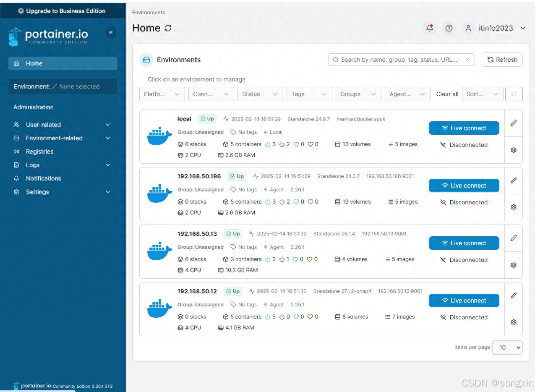This screenshot has height=392, width=535.
Task: Click the Docker whale icon of local environment
Action: click(x=159, y=136)
